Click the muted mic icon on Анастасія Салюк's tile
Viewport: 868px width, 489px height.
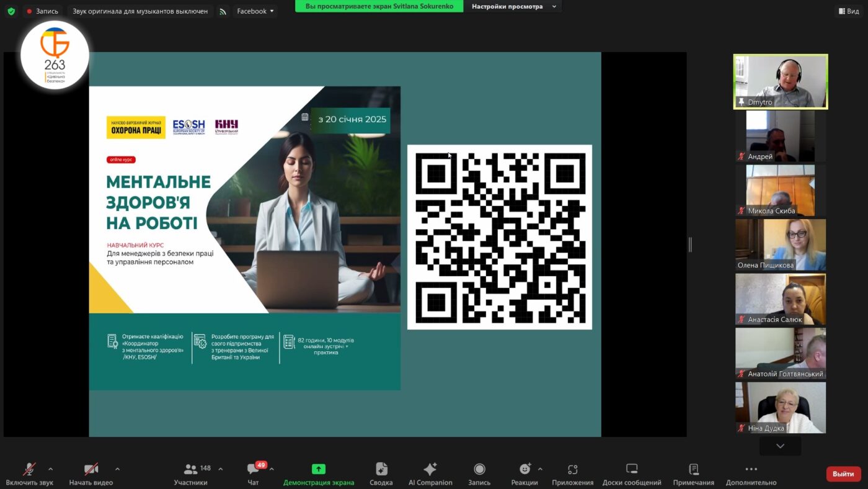741,320
